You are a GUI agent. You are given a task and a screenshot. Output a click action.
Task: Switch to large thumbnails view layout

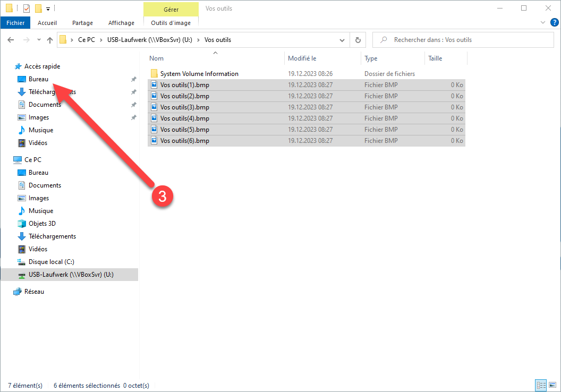tap(552, 385)
